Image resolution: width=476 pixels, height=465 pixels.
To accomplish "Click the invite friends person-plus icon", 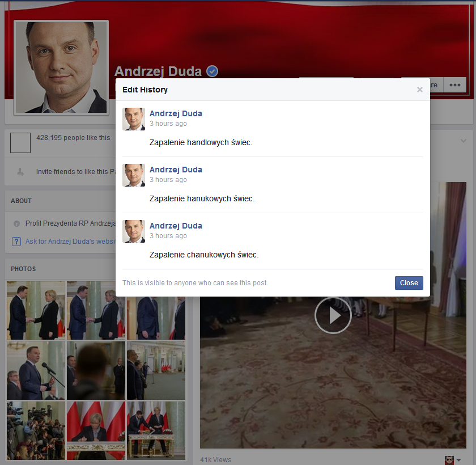I will [x=20, y=172].
